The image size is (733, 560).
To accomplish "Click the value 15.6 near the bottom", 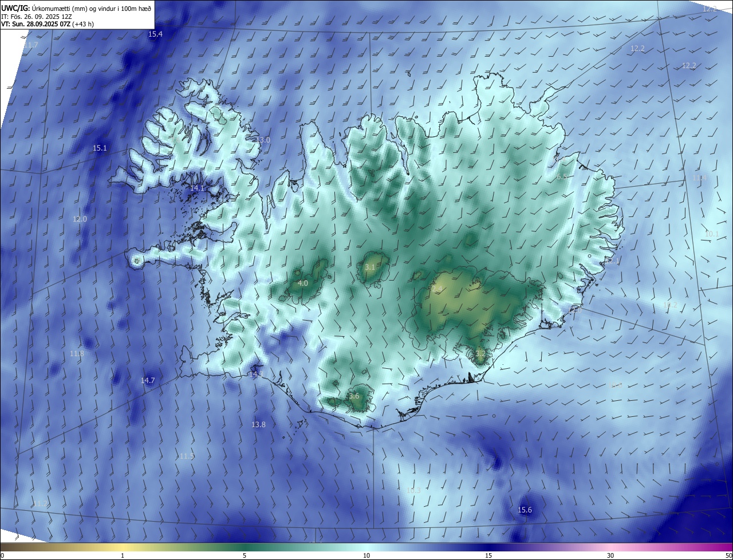I will point(525,510).
